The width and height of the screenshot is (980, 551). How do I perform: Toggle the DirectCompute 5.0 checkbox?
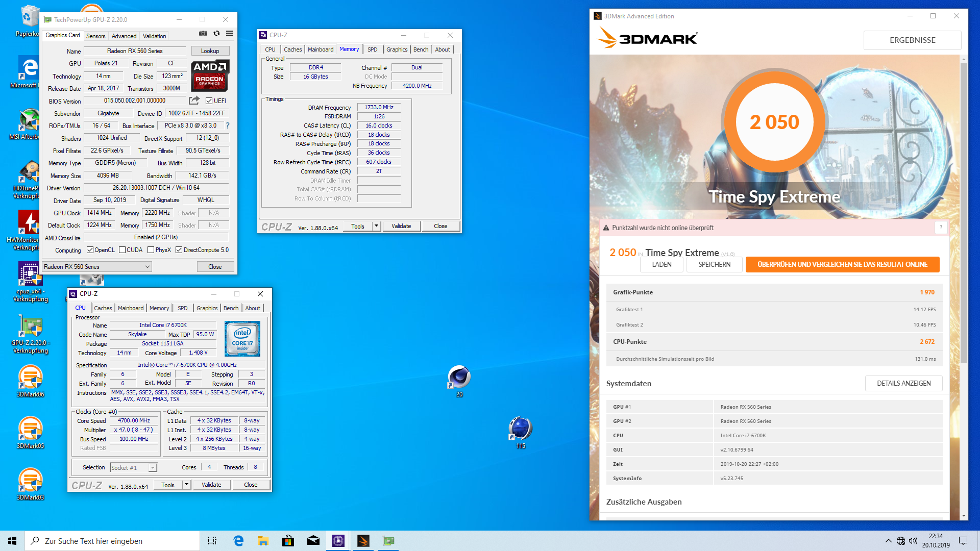(x=179, y=250)
